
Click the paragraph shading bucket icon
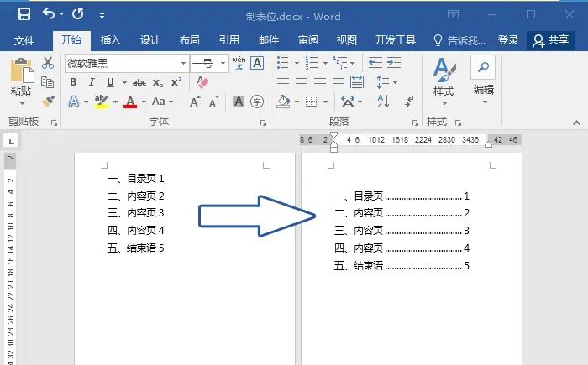tap(284, 102)
